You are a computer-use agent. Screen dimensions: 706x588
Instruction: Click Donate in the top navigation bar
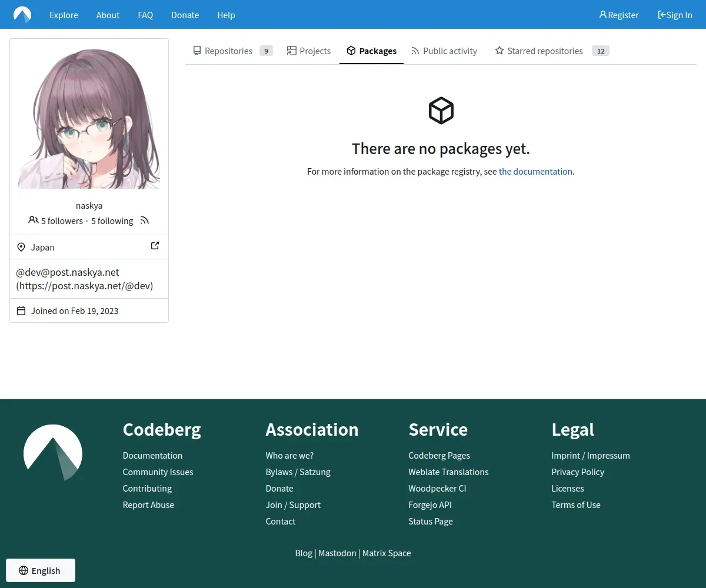click(185, 15)
